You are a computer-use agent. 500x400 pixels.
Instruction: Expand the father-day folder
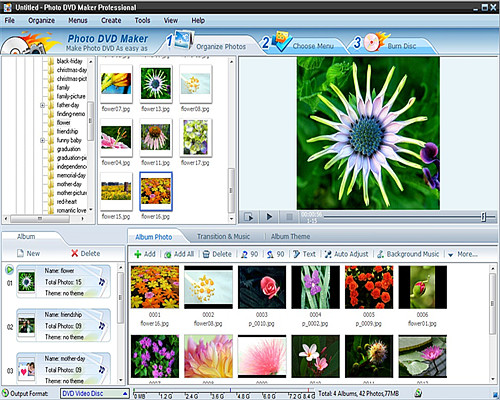click(x=42, y=105)
